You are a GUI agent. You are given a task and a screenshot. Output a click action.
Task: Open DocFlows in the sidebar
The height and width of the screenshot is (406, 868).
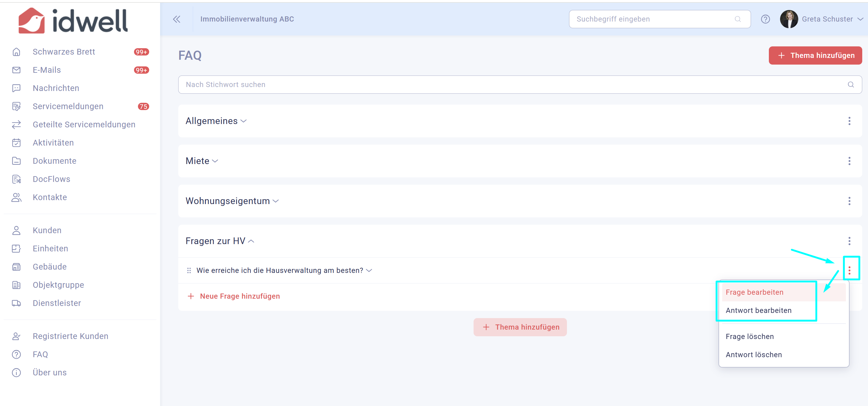click(x=51, y=179)
